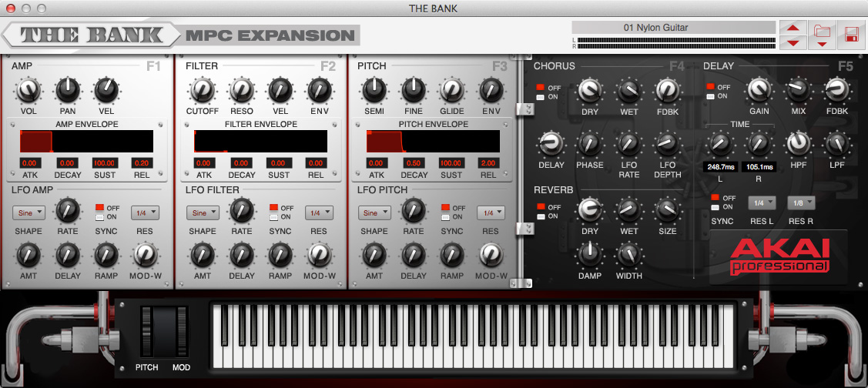The image size is (868, 388).
Task: Click the PITCH bend wheel
Action: (x=146, y=332)
